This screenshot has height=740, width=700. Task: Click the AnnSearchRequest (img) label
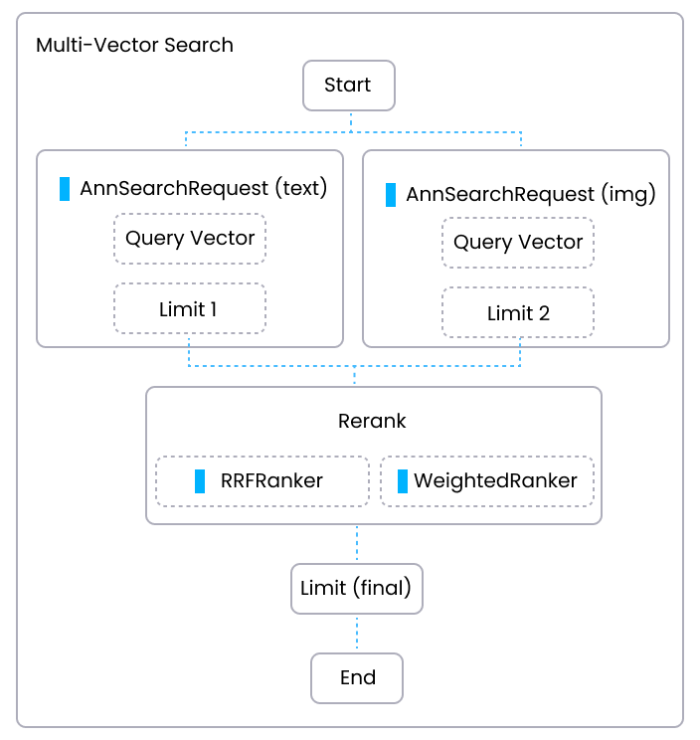tap(530, 194)
